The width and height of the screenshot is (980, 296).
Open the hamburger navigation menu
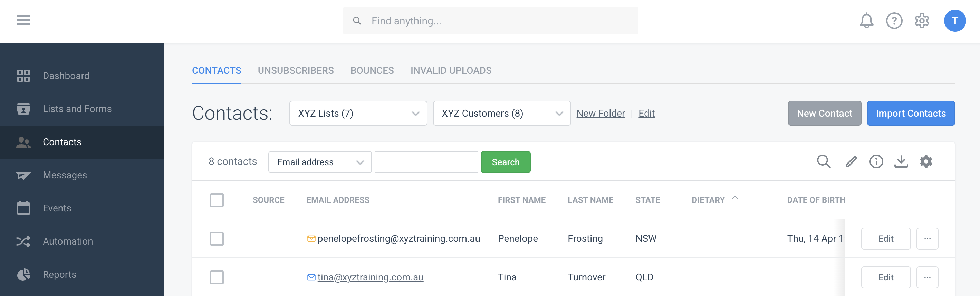[x=23, y=20]
